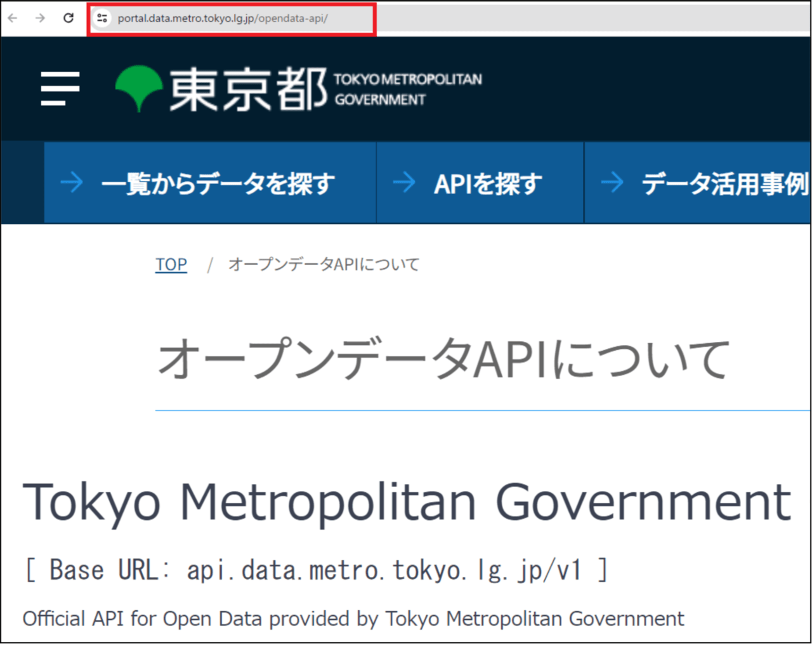Click the arrow icon beside 一覧からデータを探す

pos(72,183)
